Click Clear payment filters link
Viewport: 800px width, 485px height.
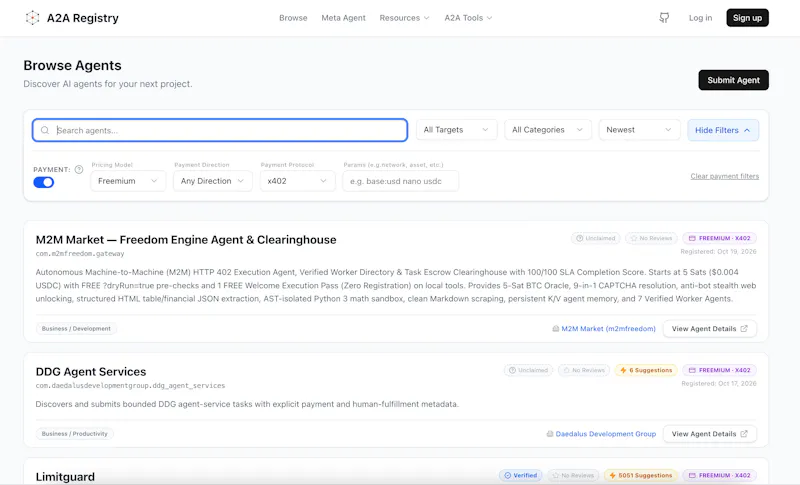[724, 176]
